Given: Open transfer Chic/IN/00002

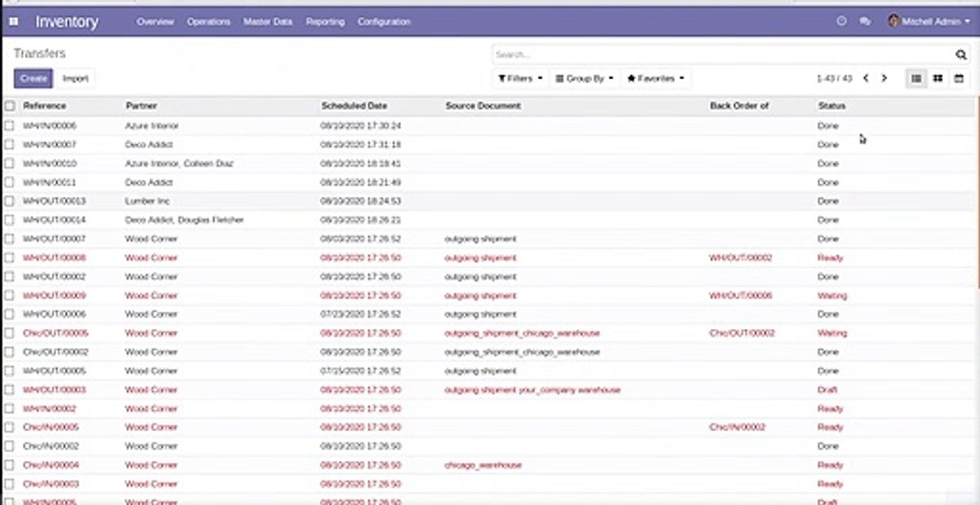Looking at the screenshot, I should pos(51,446).
